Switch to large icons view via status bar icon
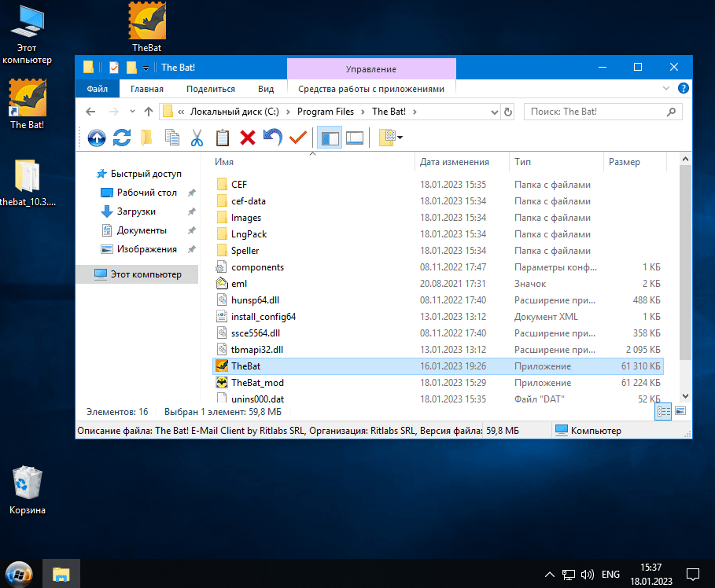Screen dimensions: 715x588 click(x=680, y=411)
